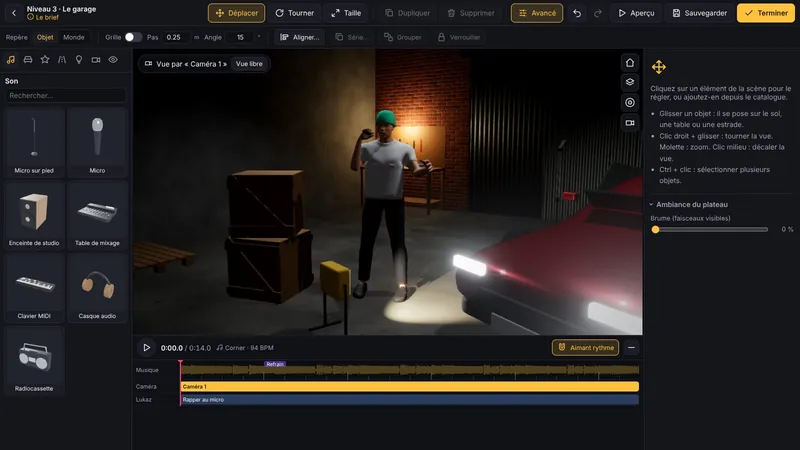
Task: Click the Dupliquer button
Action: coord(407,13)
